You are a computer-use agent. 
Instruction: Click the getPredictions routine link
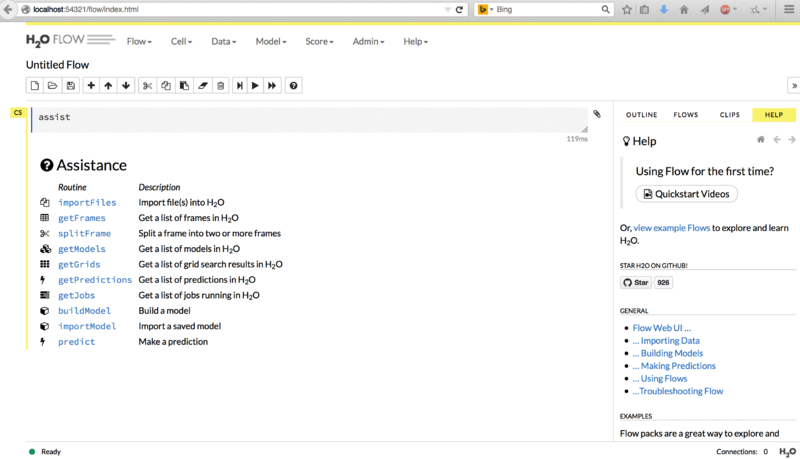tap(95, 279)
